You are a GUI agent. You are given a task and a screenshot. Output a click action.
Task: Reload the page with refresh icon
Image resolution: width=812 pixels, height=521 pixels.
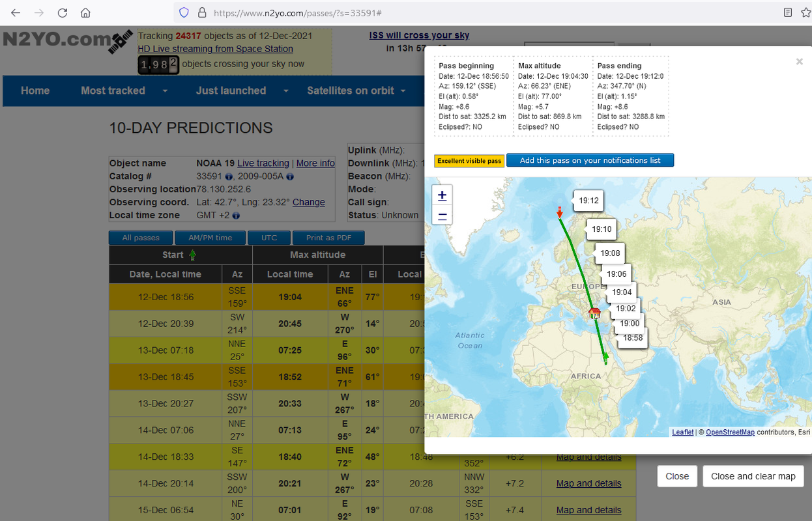pyautogui.click(x=63, y=12)
